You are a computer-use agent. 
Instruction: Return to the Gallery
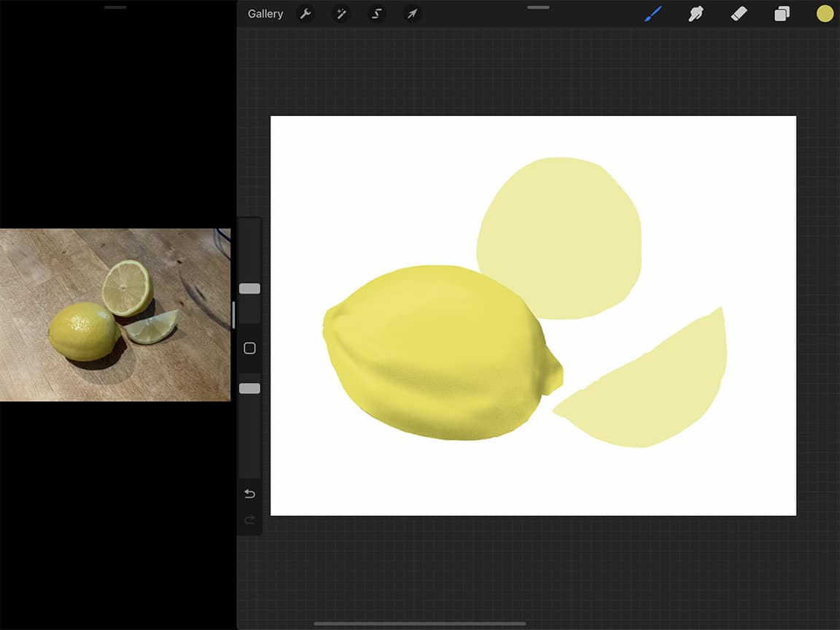[265, 13]
